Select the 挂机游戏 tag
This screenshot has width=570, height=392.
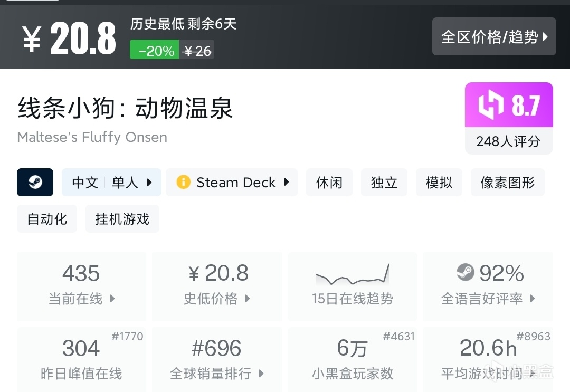tap(122, 219)
